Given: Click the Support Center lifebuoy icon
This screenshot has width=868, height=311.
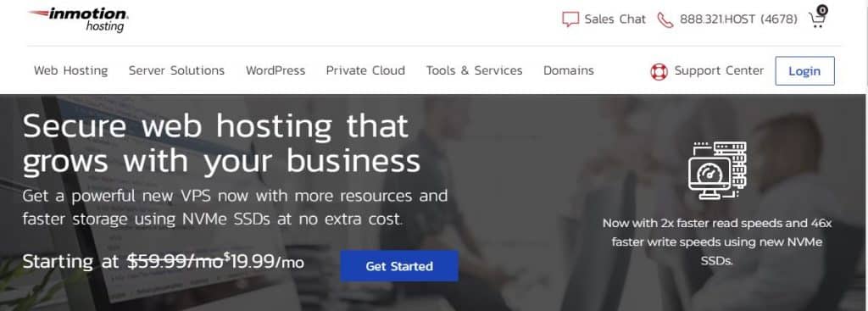Looking at the screenshot, I should 659,71.
